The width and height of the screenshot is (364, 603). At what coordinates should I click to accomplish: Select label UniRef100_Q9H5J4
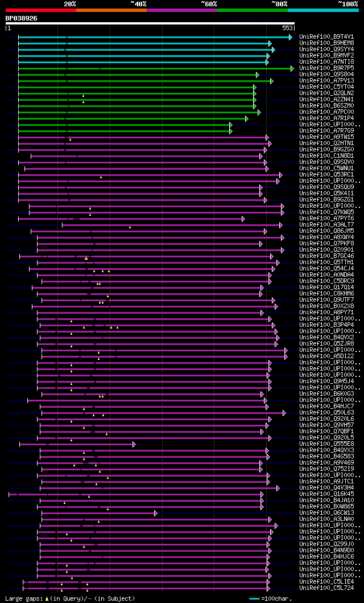click(x=327, y=382)
